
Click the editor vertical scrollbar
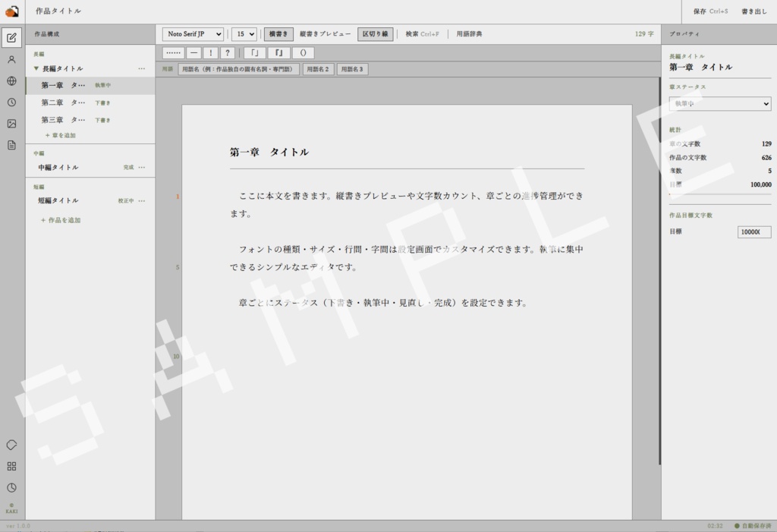659,270
